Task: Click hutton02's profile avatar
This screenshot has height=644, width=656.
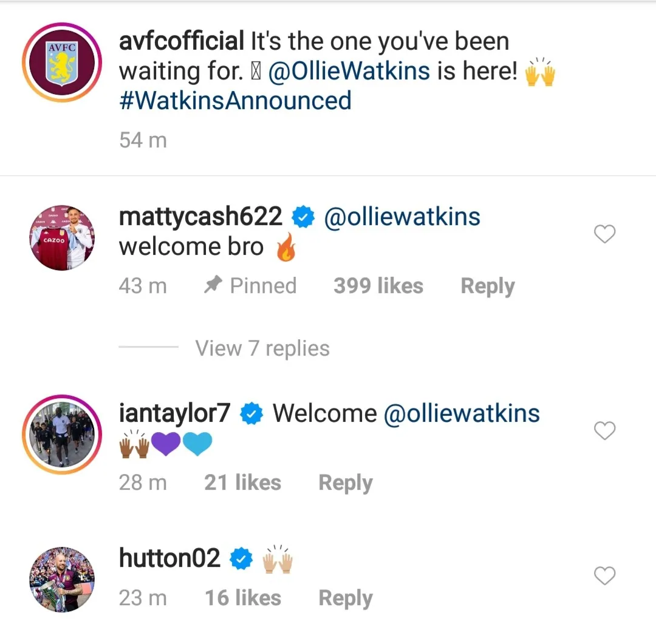Action: click(x=61, y=579)
